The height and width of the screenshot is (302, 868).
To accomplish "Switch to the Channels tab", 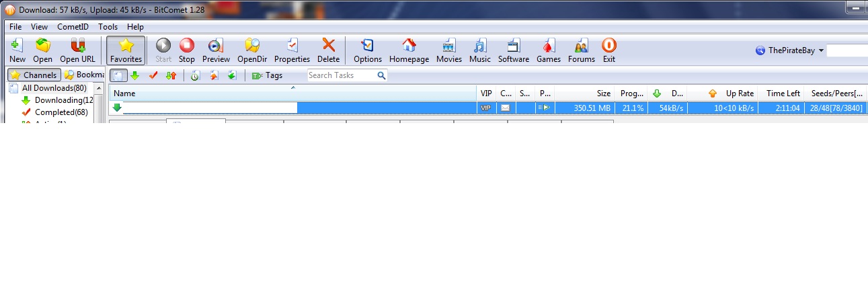I will pyautogui.click(x=34, y=75).
